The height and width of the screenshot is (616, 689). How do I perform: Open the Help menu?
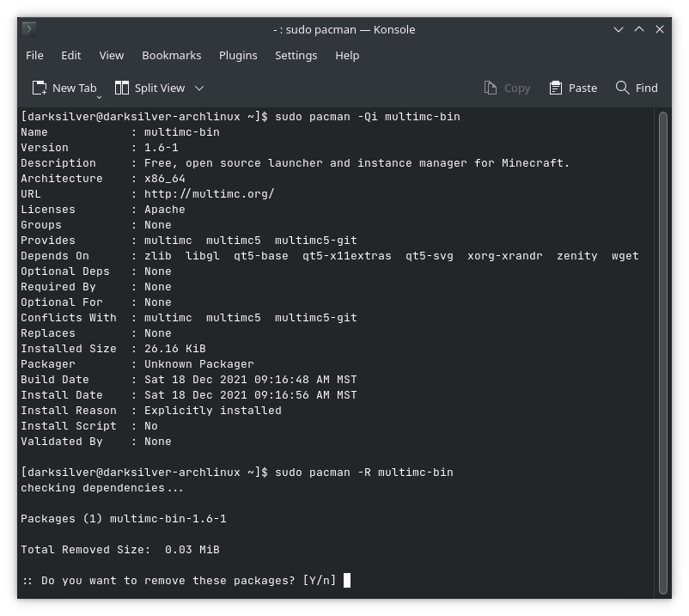coord(347,55)
